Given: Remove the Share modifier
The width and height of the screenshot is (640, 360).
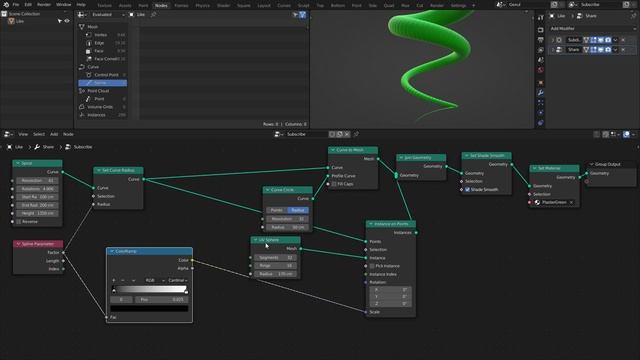Looking at the screenshot, I should point(623,50).
